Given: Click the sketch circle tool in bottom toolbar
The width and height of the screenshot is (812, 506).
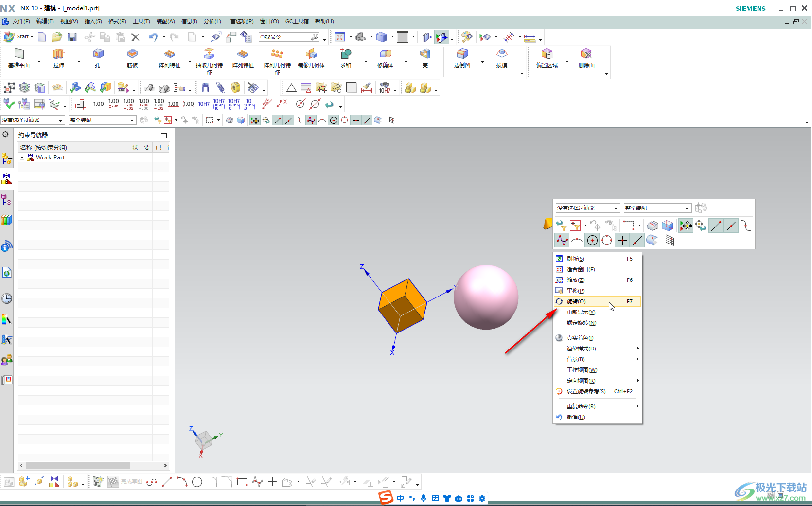Looking at the screenshot, I should (x=197, y=482).
